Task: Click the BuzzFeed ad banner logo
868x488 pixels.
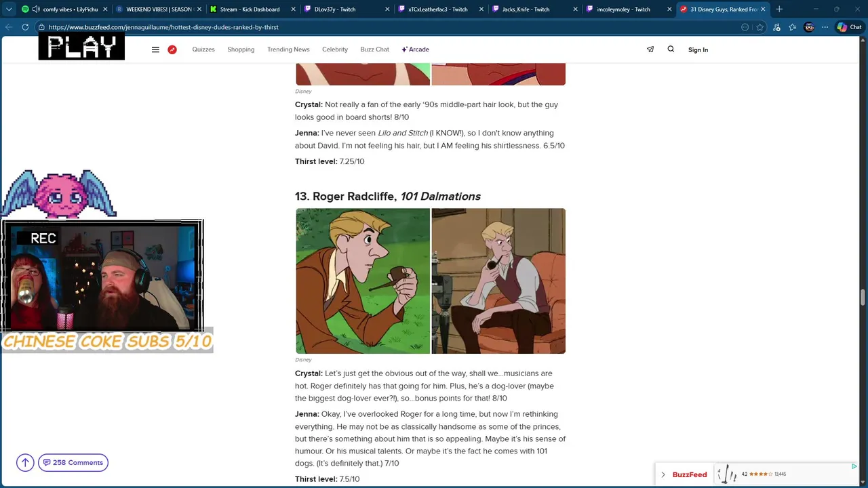Action: (690, 474)
